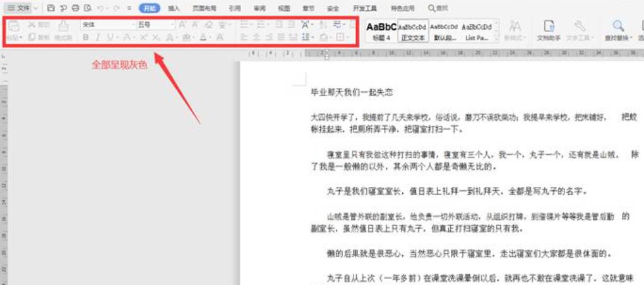This screenshot has height=285, width=644.
Task: Click the print icon in quick access bar
Action: [75, 8]
